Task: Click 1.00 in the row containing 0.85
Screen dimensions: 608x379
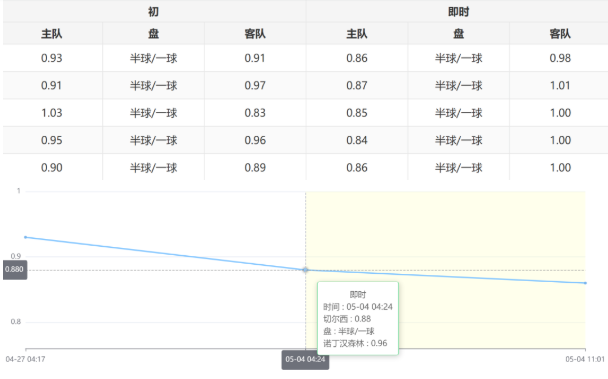Action: [x=560, y=113]
